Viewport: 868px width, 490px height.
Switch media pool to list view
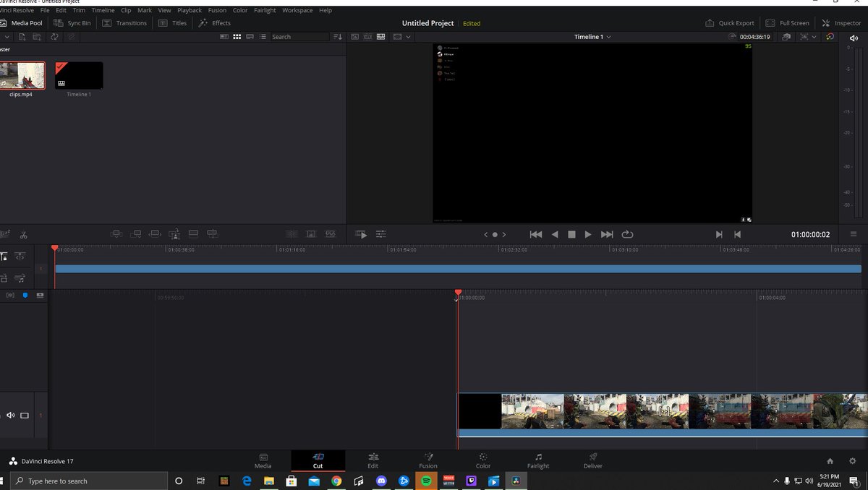tap(263, 37)
